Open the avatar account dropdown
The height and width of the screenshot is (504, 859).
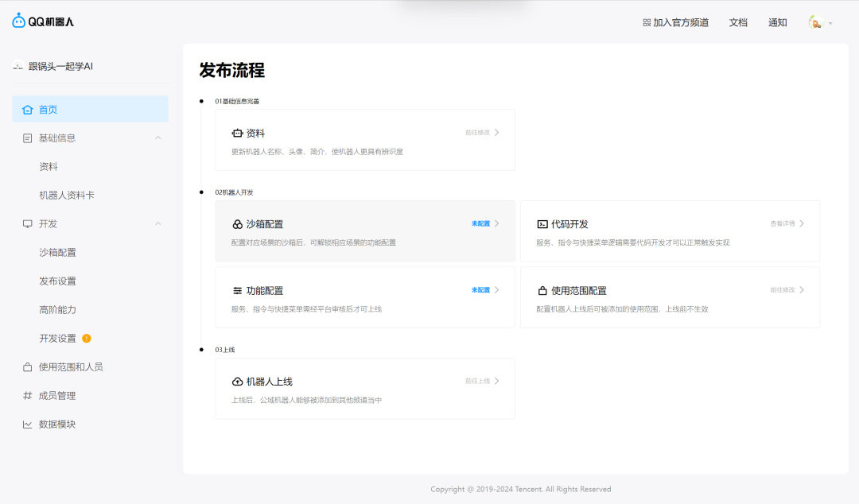tap(818, 22)
